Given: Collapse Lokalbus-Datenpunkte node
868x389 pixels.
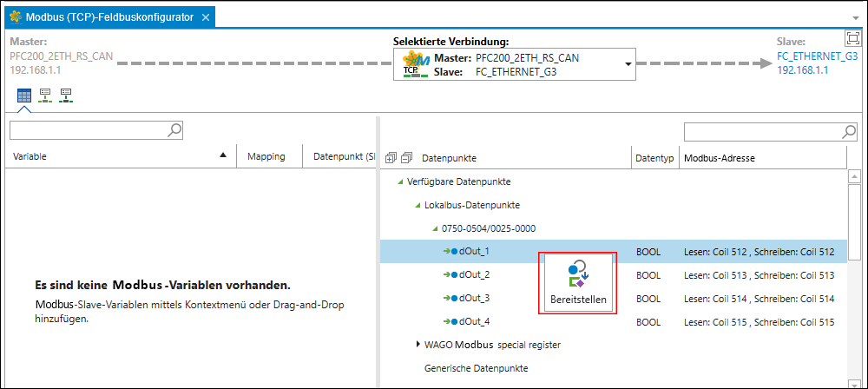Looking at the screenshot, I should (x=418, y=205).
